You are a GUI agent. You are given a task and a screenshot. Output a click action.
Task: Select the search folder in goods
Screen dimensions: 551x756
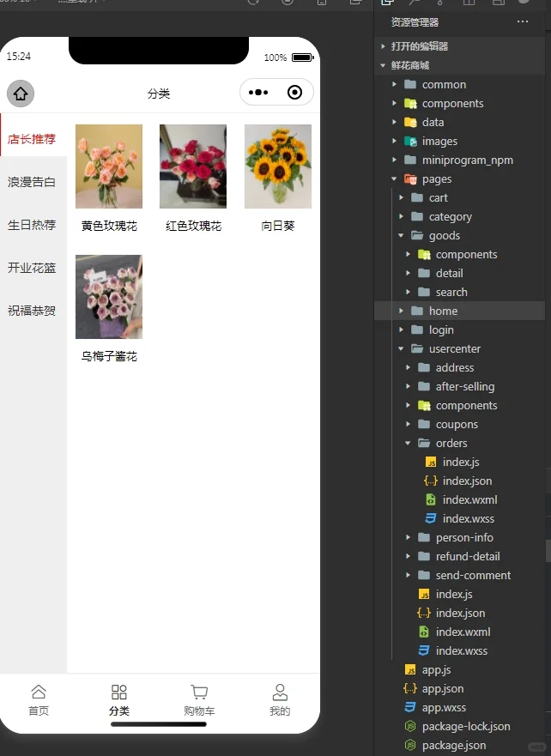pos(460,292)
